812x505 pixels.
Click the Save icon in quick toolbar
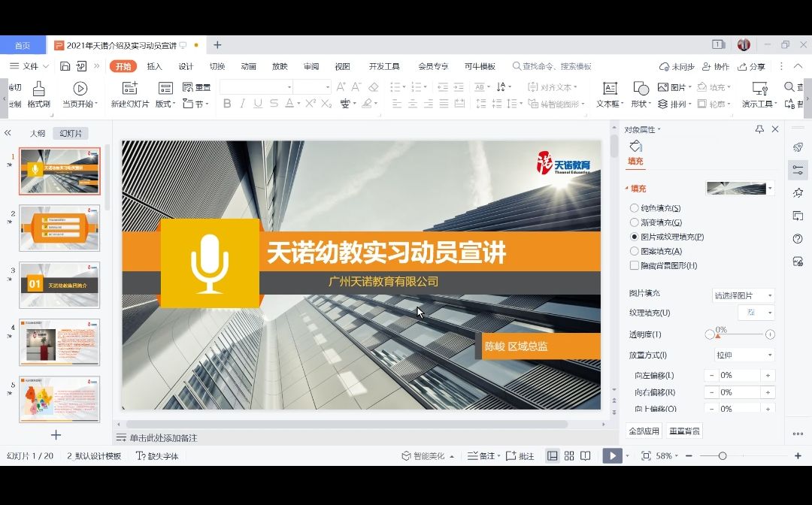pos(65,66)
